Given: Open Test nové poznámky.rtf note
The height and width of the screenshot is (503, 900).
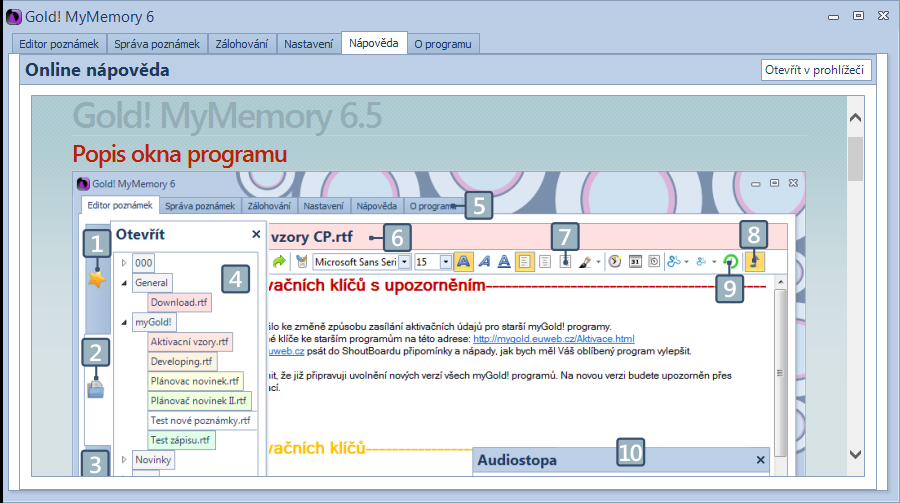Looking at the screenshot, I should [201, 420].
